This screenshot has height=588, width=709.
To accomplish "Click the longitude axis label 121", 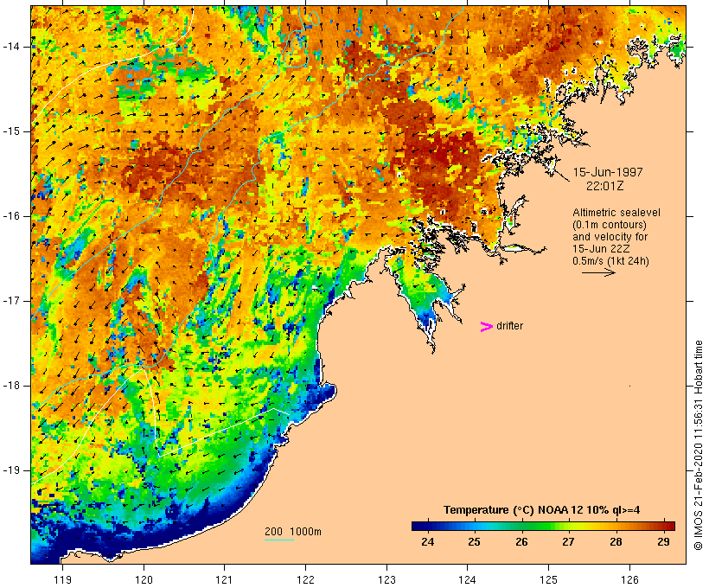I will pos(225,579).
